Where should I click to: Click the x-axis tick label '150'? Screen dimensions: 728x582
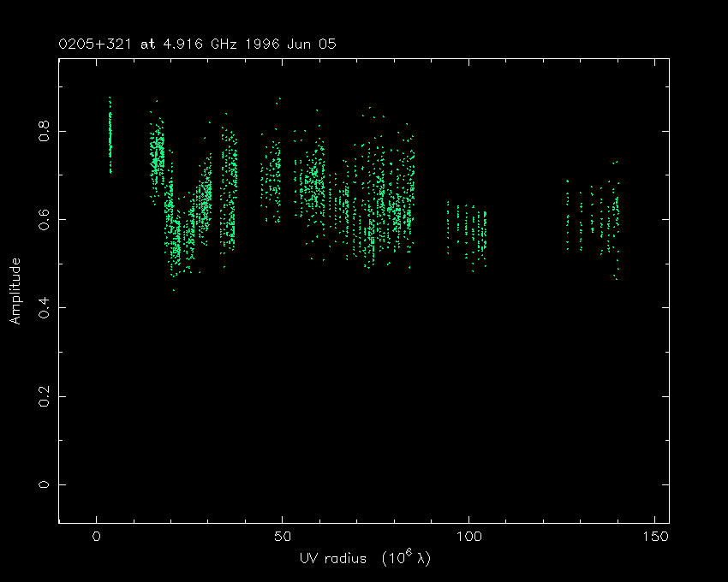point(655,537)
